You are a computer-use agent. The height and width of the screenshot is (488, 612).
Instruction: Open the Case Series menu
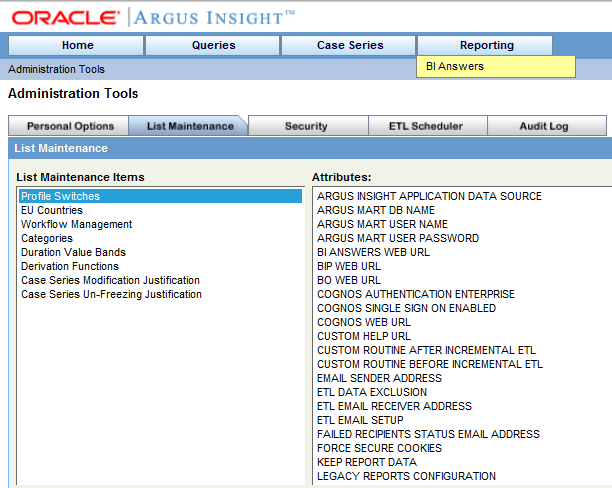[x=349, y=45]
